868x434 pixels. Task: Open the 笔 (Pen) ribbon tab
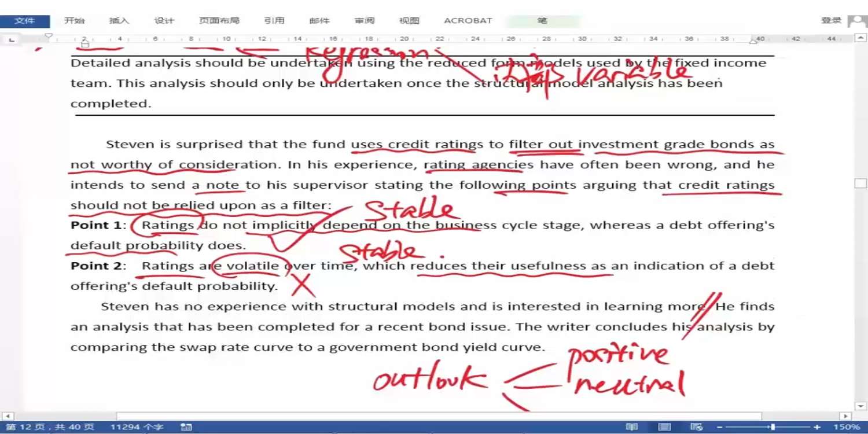(x=542, y=21)
